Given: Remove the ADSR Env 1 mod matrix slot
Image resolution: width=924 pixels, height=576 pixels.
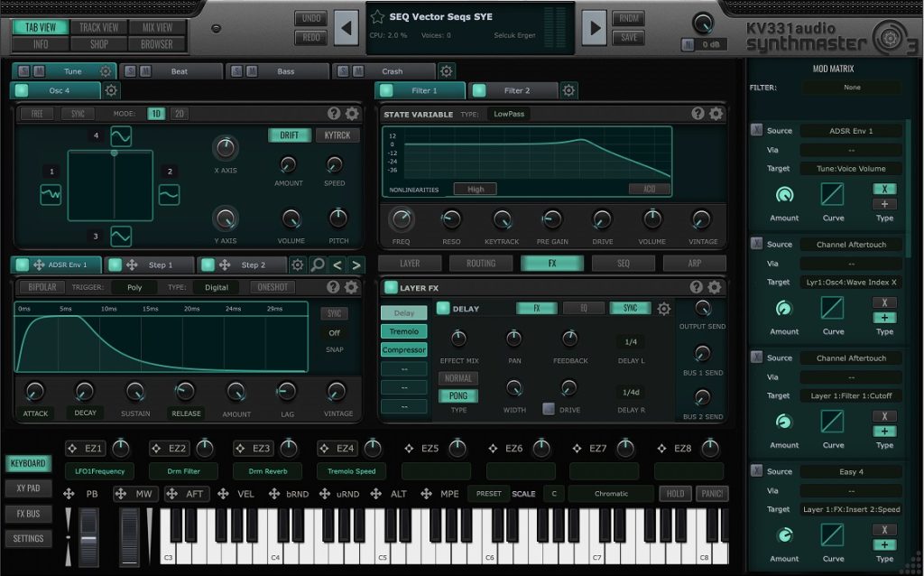Looking at the screenshot, I should pyautogui.click(x=756, y=131).
